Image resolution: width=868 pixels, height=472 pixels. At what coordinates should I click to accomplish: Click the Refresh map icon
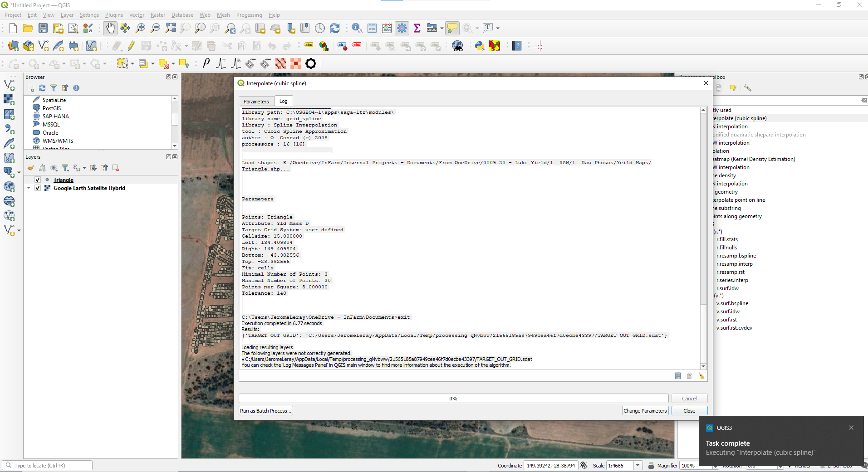[335, 28]
